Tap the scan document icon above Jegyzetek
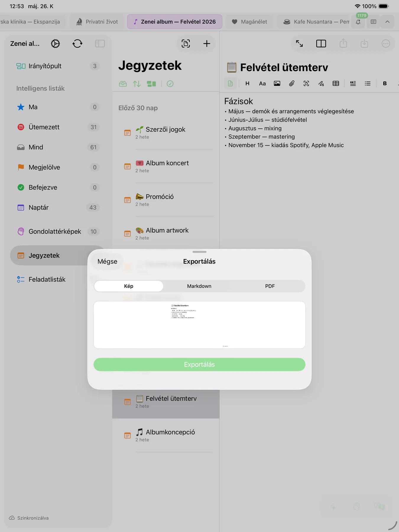This screenshot has width=399, height=532. coord(186,44)
